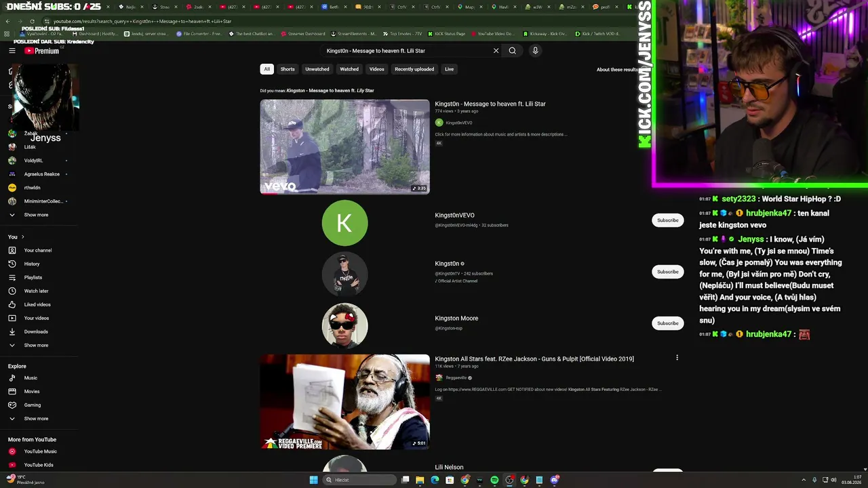Edit the YouTube search field text

click(x=407, y=51)
